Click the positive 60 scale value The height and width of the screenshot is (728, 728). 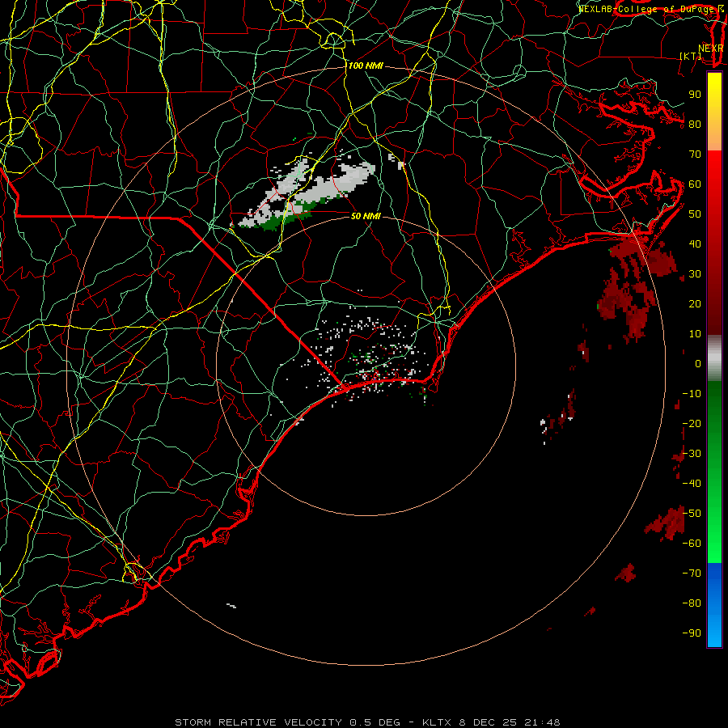click(x=695, y=184)
